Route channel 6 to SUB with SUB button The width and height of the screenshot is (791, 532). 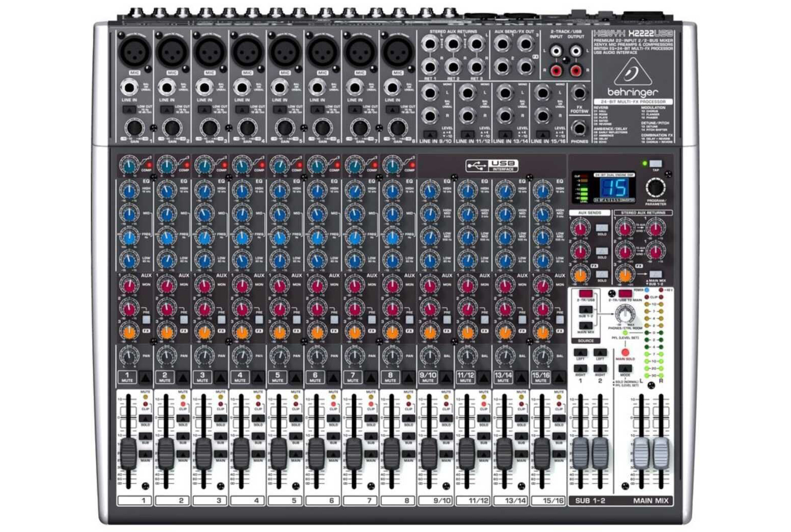point(333,437)
